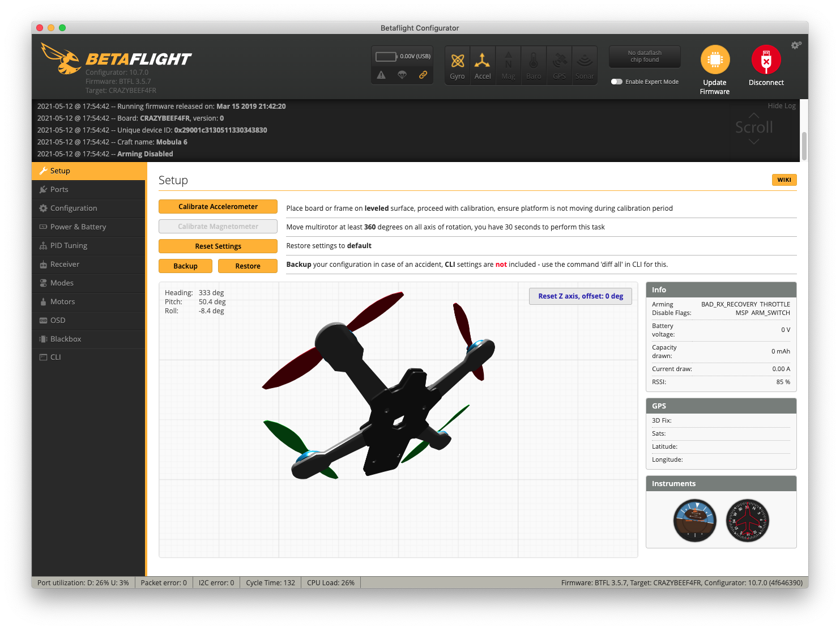Image resolution: width=840 pixels, height=630 pixels.
Task: Click the Sonar sensor icon
Action: (585, 65)
